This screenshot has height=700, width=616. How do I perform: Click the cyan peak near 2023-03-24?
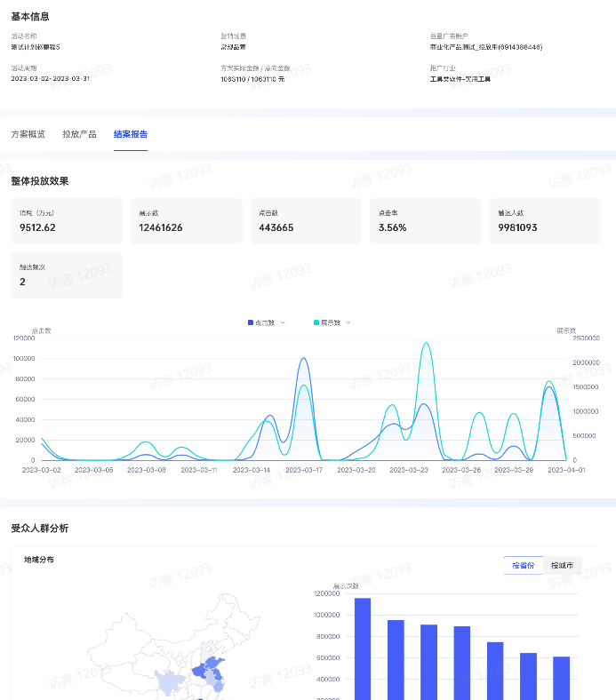[426, 343]
